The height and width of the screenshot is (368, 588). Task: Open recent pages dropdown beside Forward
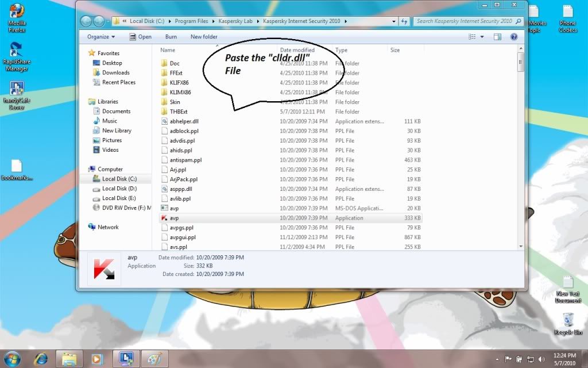click(108, 21)
